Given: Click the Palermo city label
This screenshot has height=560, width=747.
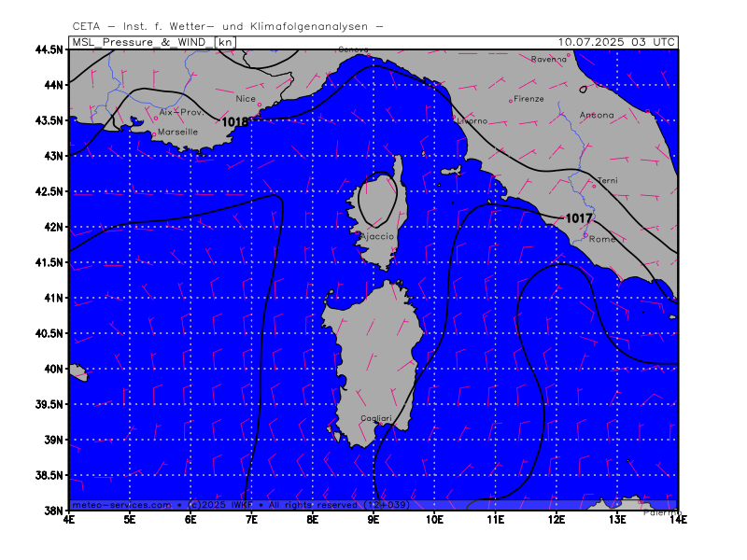Looking at the screenshot, I should coord(662,512).
